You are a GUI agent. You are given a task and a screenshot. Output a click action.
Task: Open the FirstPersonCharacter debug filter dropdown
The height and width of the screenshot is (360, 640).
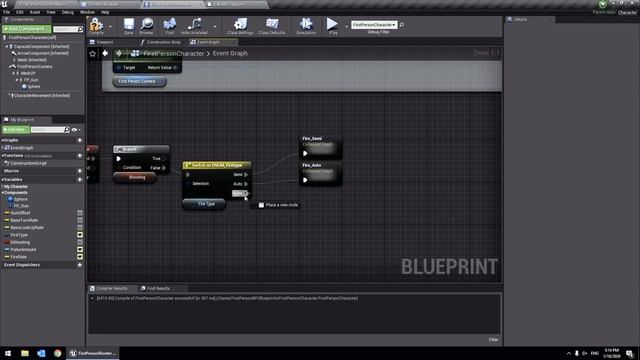tap(374, 25)
